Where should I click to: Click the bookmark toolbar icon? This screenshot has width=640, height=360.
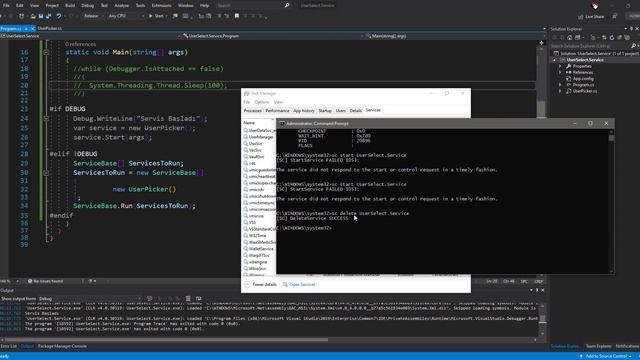click(x=237, y=16)
